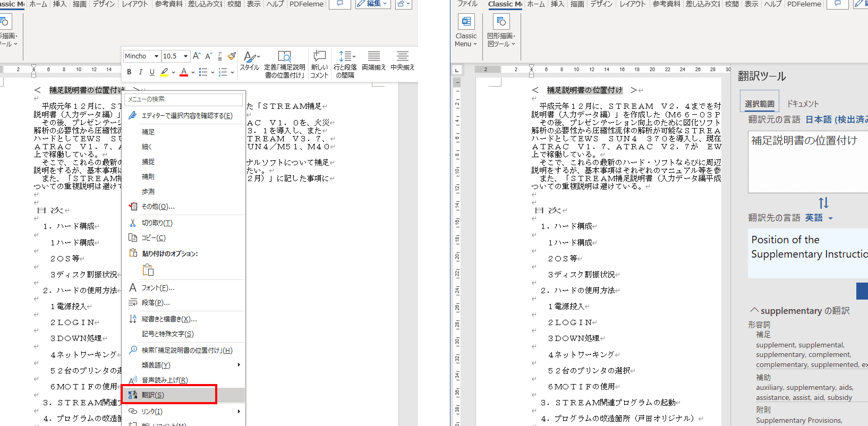Image resolution: width=868 pixels, height=426 pixels.
Task: Apply red font color
Action: click(184, 72)
